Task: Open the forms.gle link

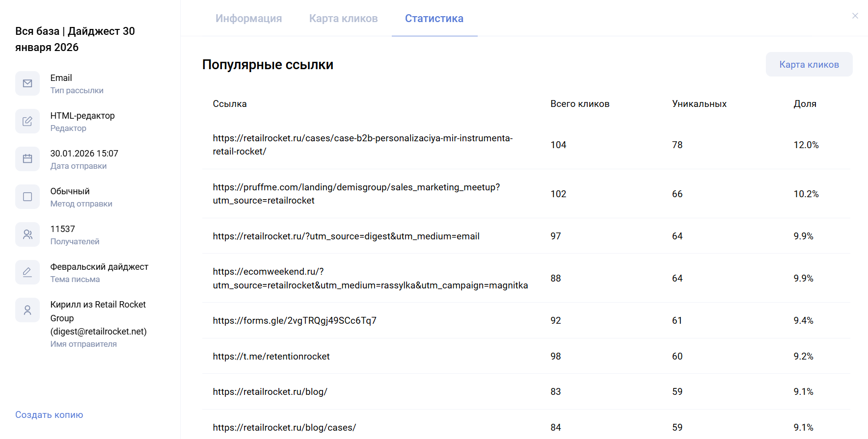Action: tap(295, 321)
